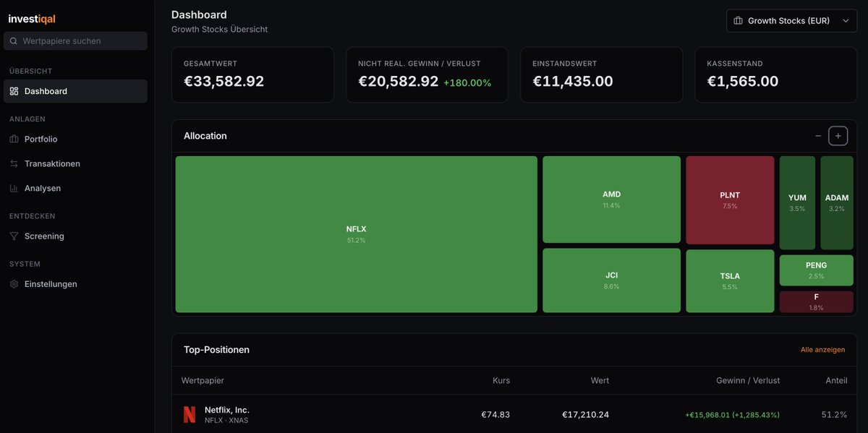Open the Dashboard menu item

(x=75, y=91)
